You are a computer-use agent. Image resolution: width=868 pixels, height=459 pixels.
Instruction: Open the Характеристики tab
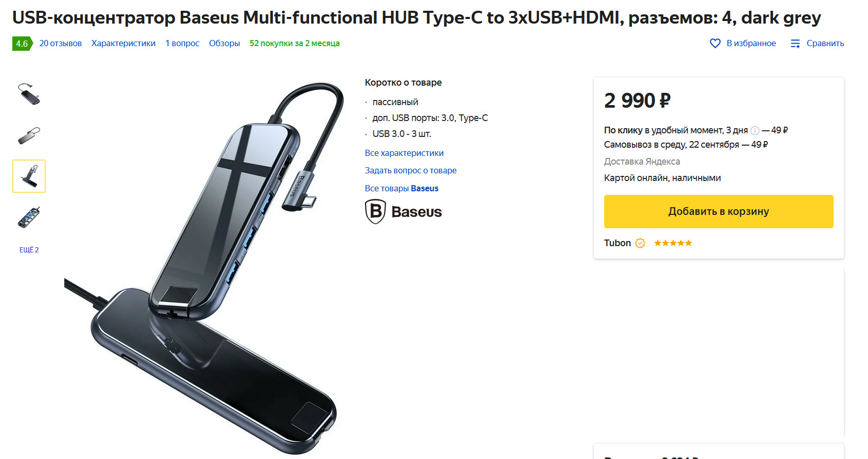point(123,44)
